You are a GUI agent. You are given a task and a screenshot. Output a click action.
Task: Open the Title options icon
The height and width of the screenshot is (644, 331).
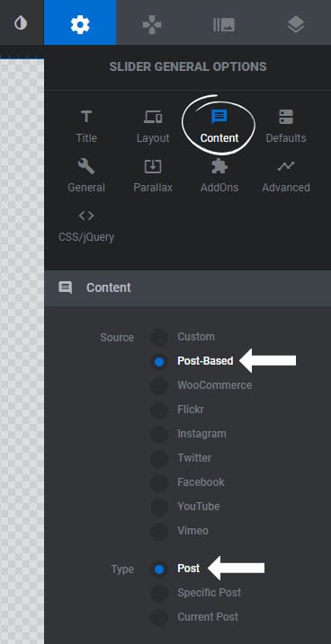click(86, 117)
